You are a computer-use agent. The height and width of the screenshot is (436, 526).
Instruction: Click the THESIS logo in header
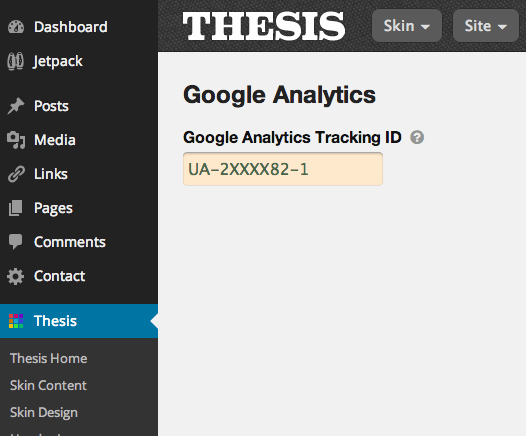click(264, 26)
